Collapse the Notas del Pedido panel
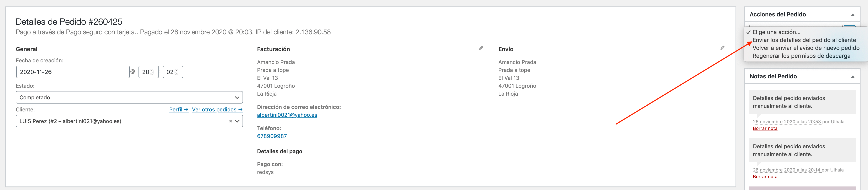Screen dimensions: 868x190 tap(853, 77)
